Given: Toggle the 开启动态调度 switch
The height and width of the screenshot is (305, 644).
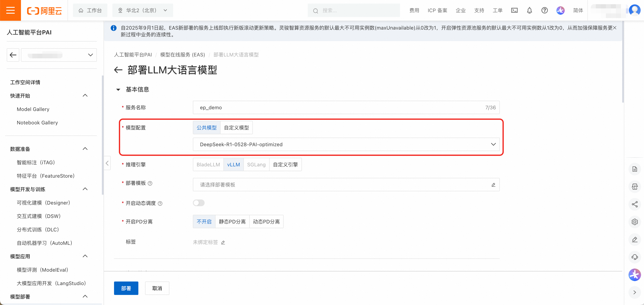Looking at the screenshot, I should pyautogui.click(x=199, y=203).
